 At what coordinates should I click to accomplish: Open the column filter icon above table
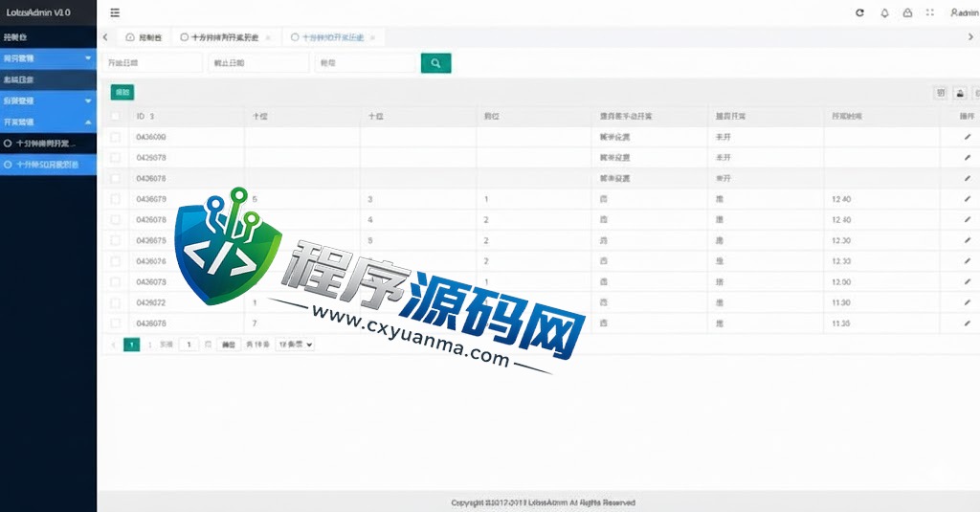tap(941, 93)
